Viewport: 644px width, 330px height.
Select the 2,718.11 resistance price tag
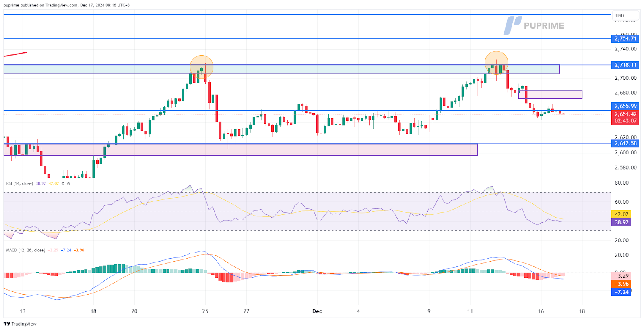(625, 65)
